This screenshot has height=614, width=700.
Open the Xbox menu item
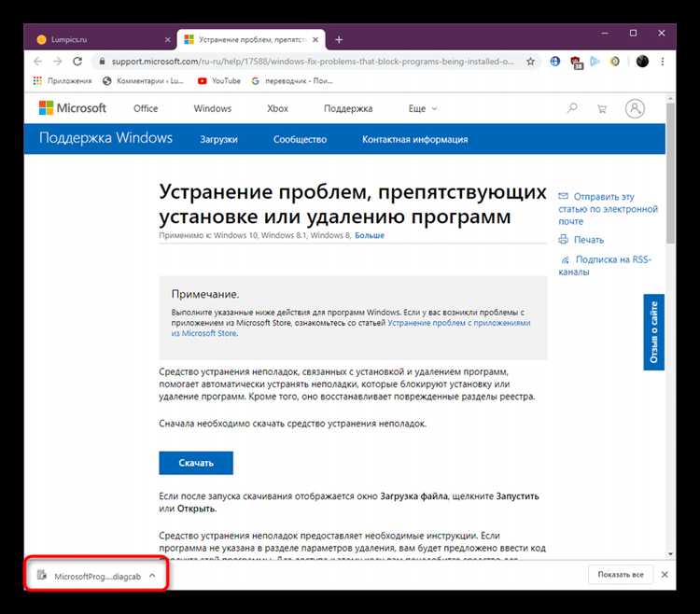(x=278, y=108)
